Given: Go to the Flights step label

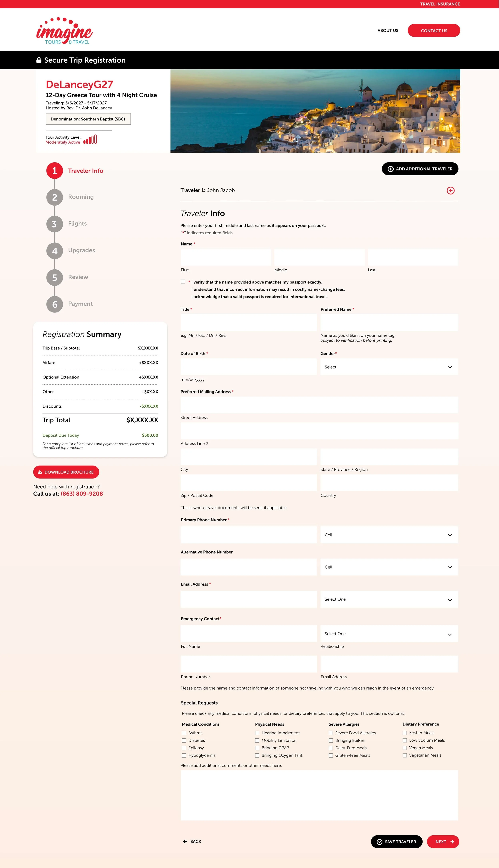Looking at the screenshot, I should [77, 224].
